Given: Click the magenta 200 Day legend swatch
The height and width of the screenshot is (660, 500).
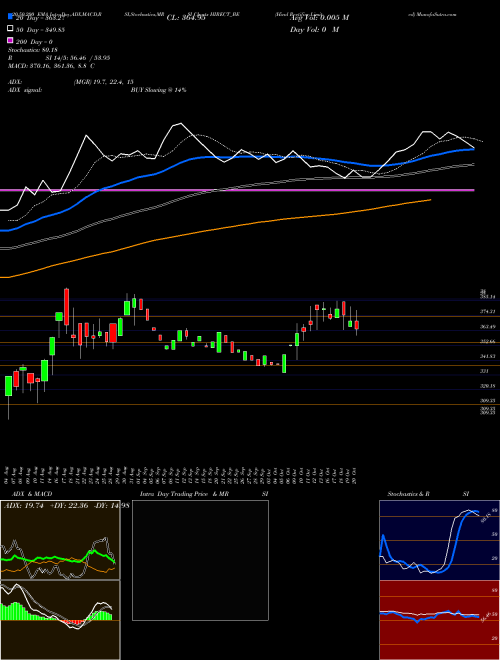Looking at the screenshot, I should (10, 41).
